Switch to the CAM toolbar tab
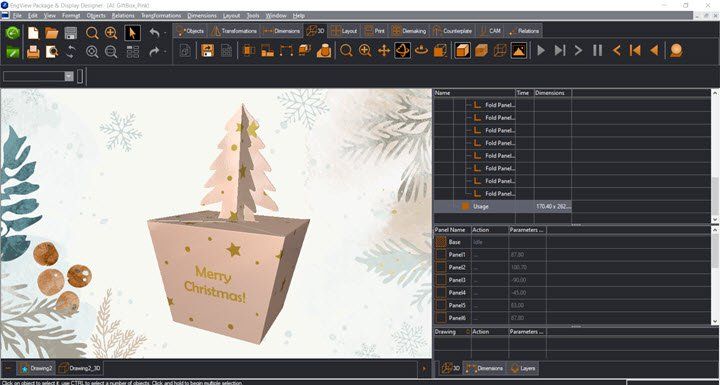 pos(489,31)
